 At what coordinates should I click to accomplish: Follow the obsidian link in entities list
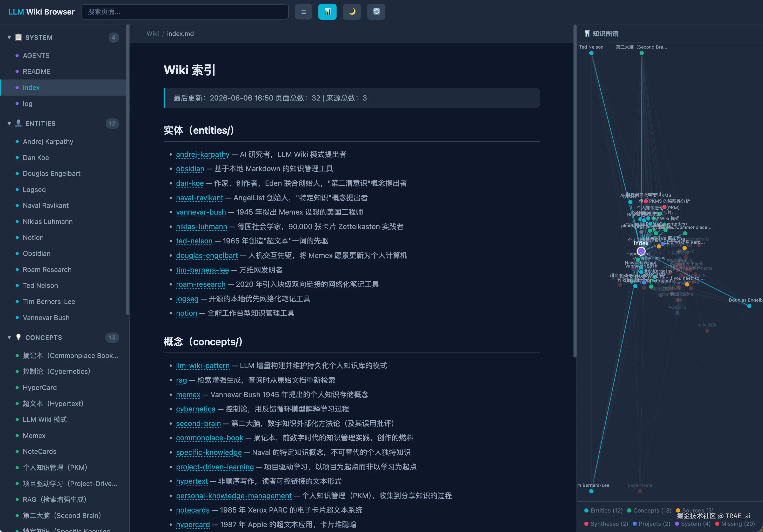tap(190, 169)
